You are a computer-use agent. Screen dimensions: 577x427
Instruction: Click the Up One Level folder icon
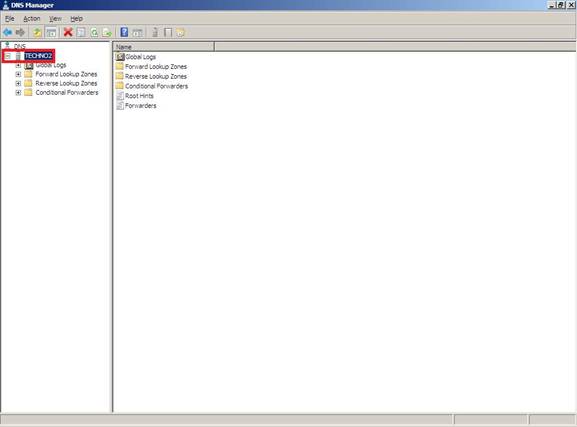[37, 32]
